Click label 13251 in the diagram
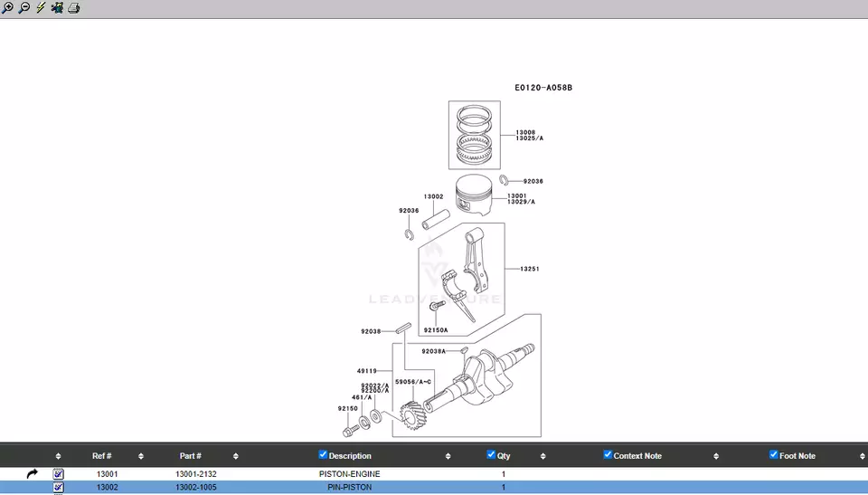 [529, 269]
